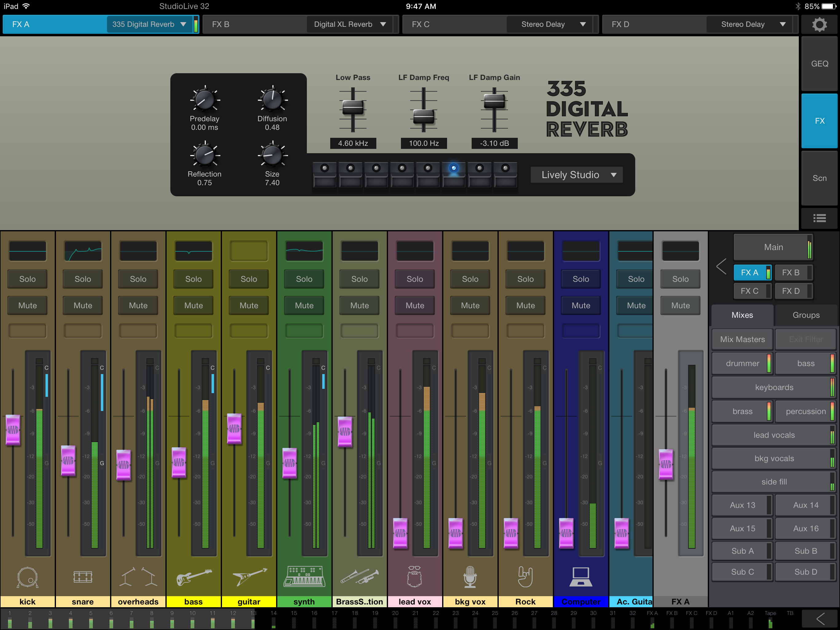Tap the bass guitar channel icon
This screenshot has width=840, height=630.
[x=194, y=577]
